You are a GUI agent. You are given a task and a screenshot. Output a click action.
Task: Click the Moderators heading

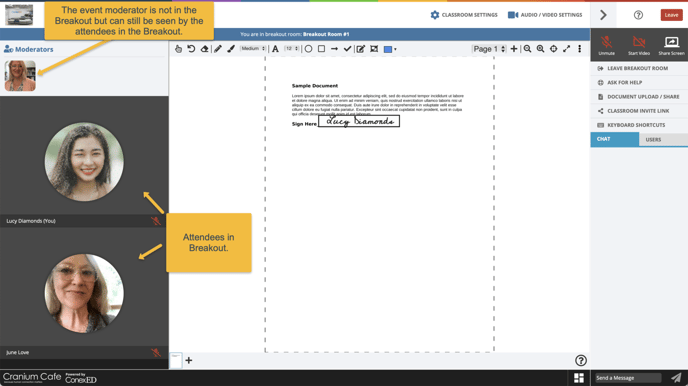[x=29, y=49]
